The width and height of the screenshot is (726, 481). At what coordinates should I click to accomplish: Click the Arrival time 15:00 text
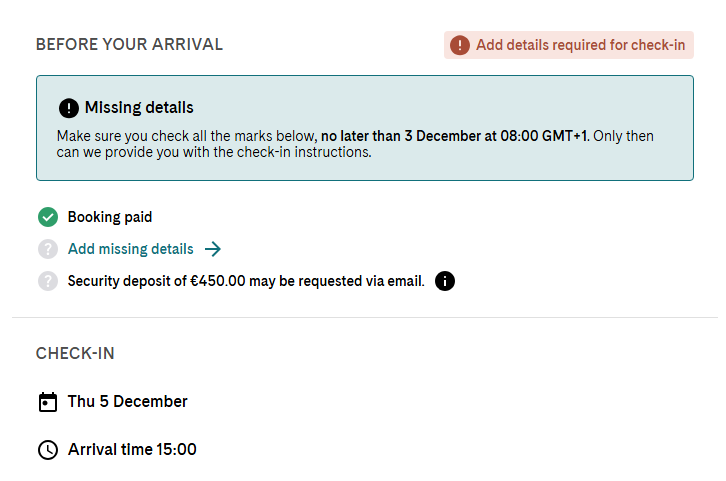tap(132, 450)
